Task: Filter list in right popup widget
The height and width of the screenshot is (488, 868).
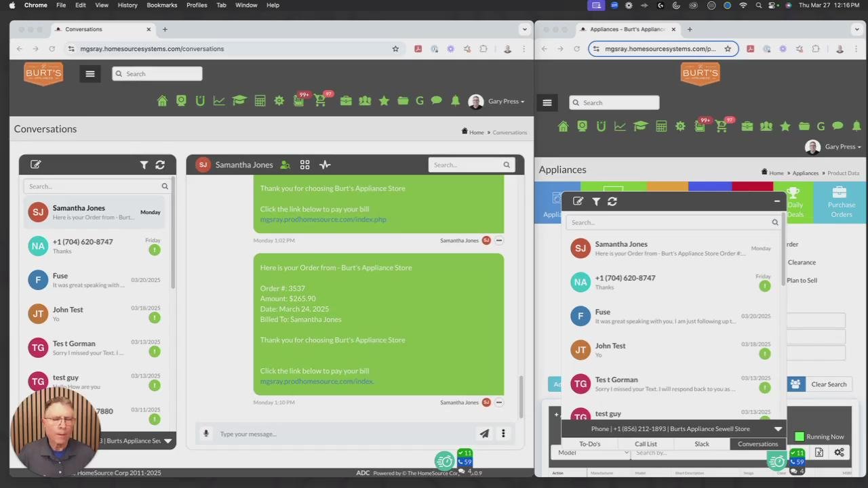Action: coord(596,201)
